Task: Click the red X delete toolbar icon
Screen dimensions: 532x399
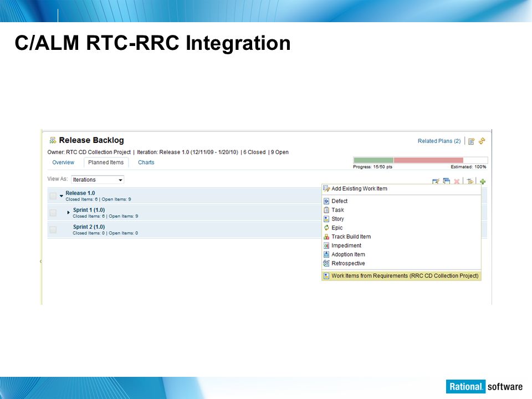Action: tap(457, 182)
